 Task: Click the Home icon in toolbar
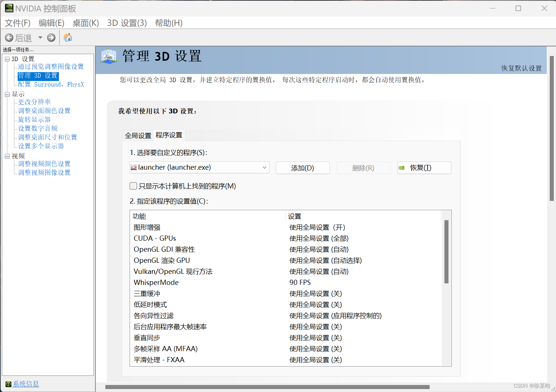click(x=68, y=38)
